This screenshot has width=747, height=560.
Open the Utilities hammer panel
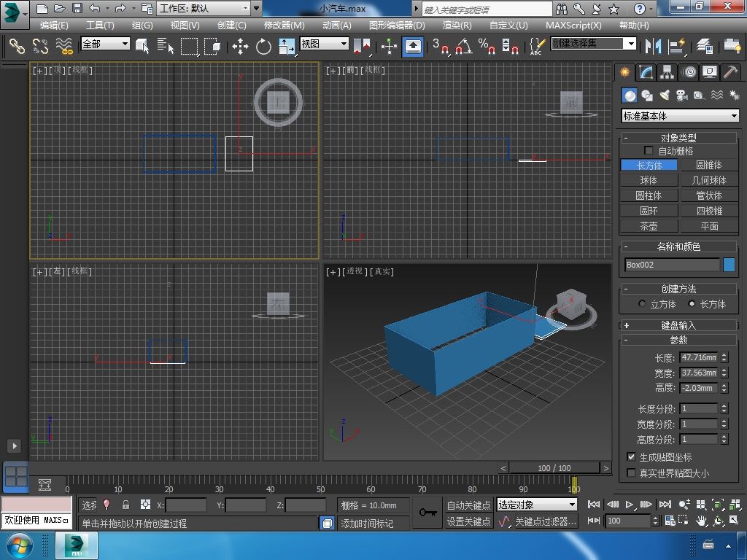(731, 72)
